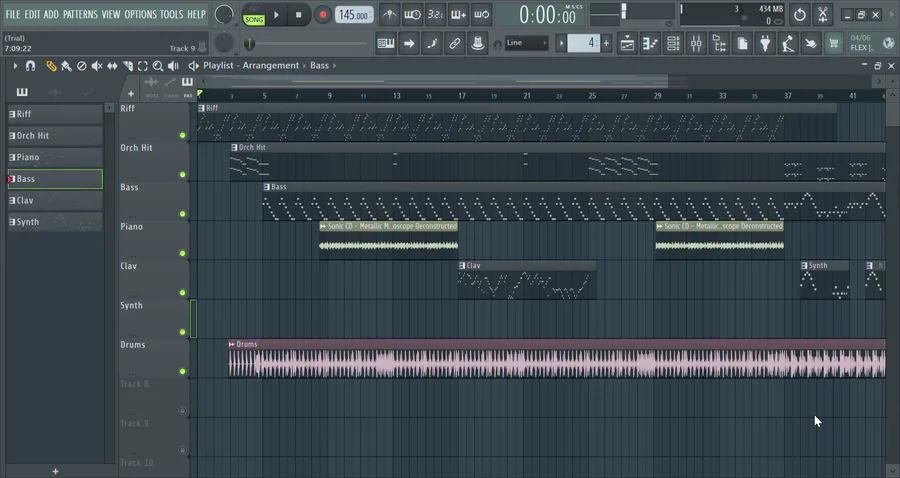Open the Playlist window button
This screenshot has width=900, height=478.
pyautogui.click(x=627, y=43)
